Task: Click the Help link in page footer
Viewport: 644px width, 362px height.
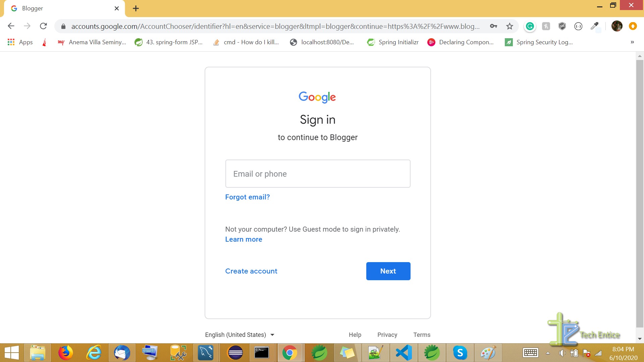Action: point(355,335)
